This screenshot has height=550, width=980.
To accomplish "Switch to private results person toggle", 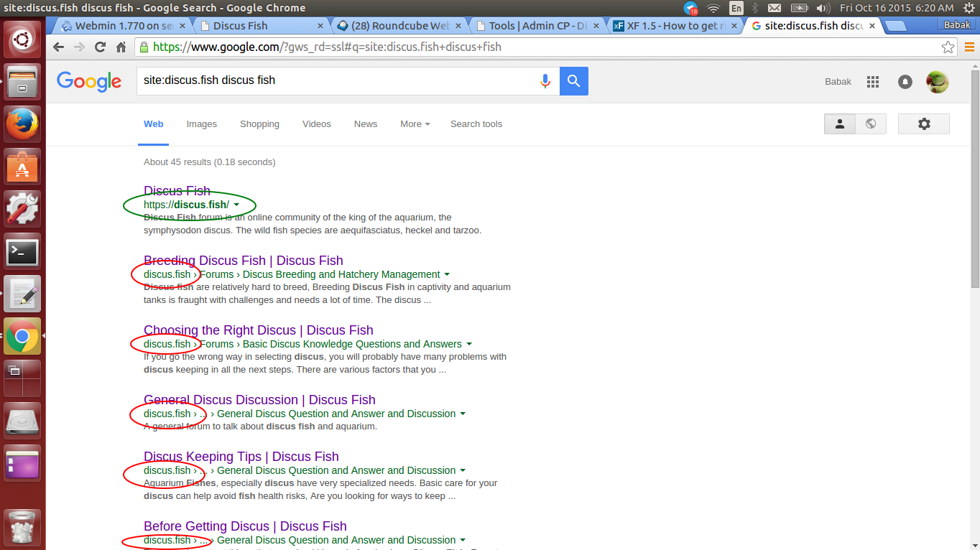I will click(839, 123).
